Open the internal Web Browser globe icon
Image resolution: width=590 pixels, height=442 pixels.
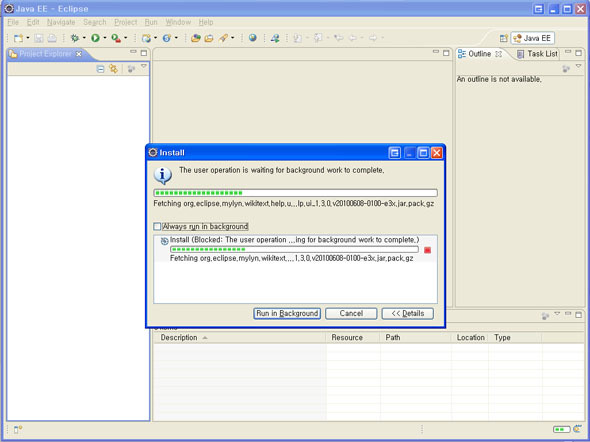(x=253, y=38)
